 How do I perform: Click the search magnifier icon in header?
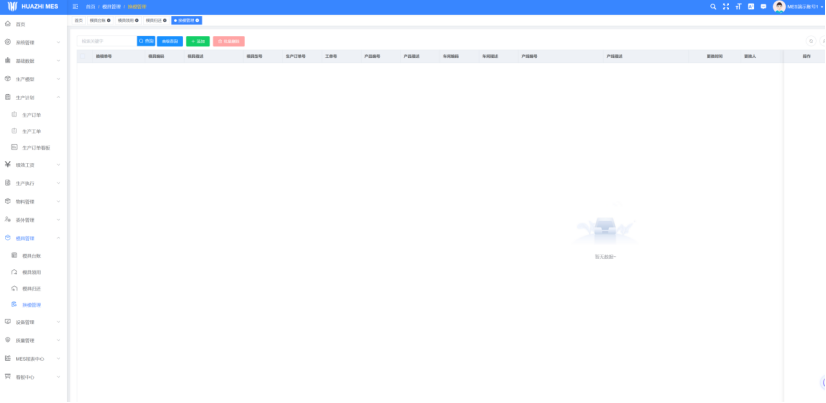(x=713, y=6)
